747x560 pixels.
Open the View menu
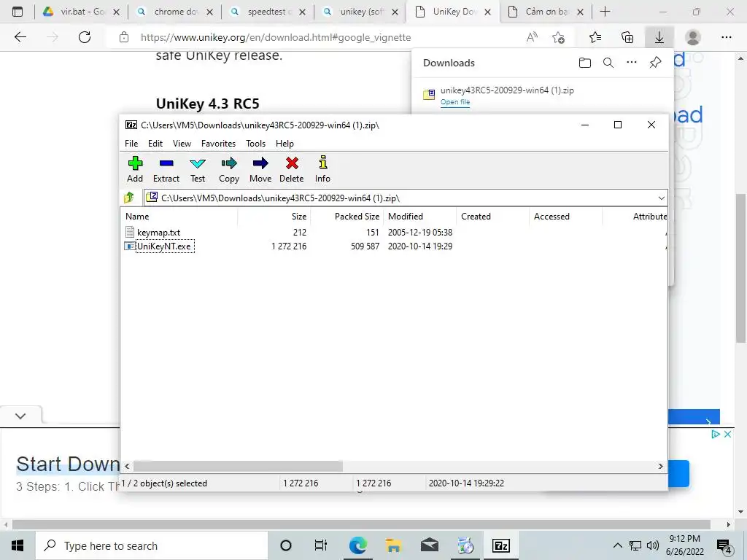point(182,144)
